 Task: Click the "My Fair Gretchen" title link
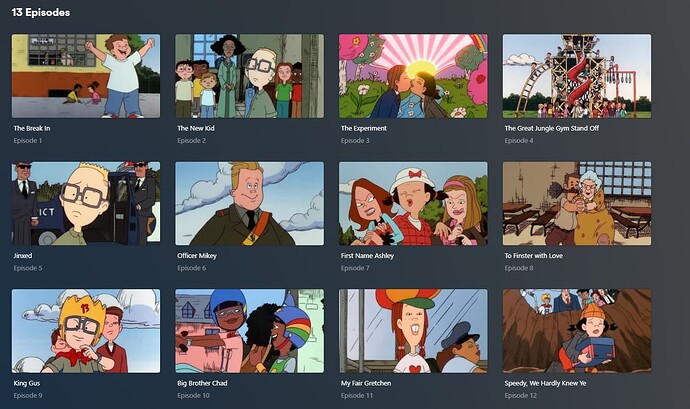pos(366,383)
